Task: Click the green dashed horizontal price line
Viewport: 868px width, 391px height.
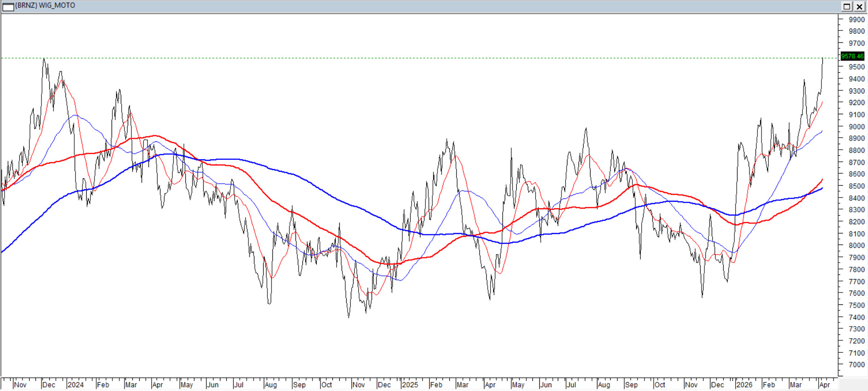Action: click(x=415, y=58)
